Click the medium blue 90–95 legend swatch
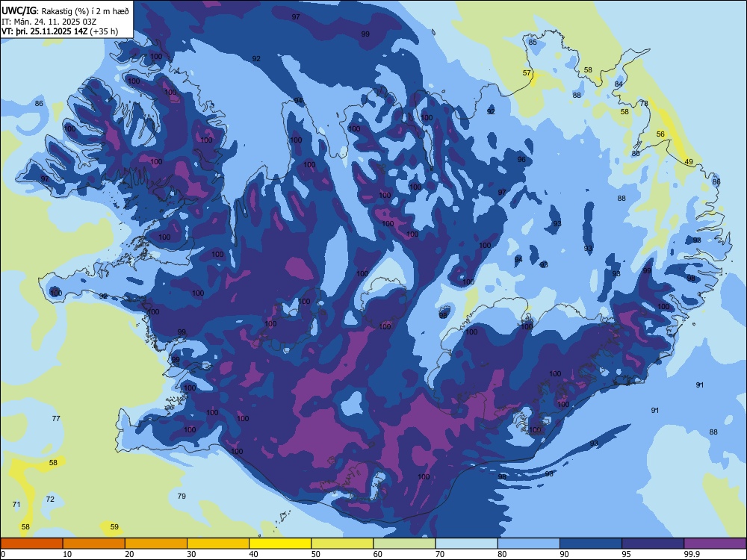This screenshot has height=560, width=747. tap(591, 544)
